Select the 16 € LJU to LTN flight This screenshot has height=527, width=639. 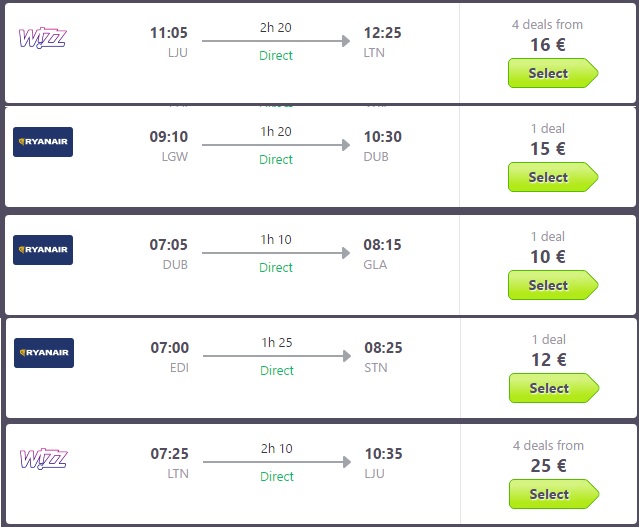[552, 74]
